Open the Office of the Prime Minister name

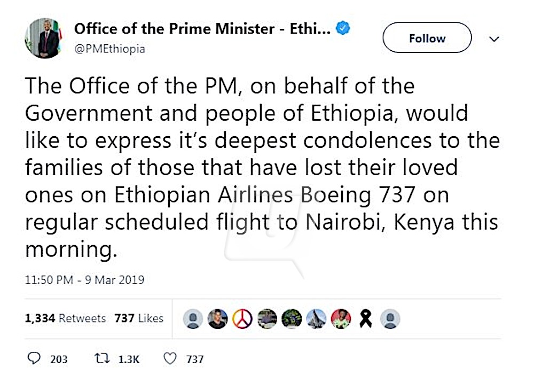(202, 29)
